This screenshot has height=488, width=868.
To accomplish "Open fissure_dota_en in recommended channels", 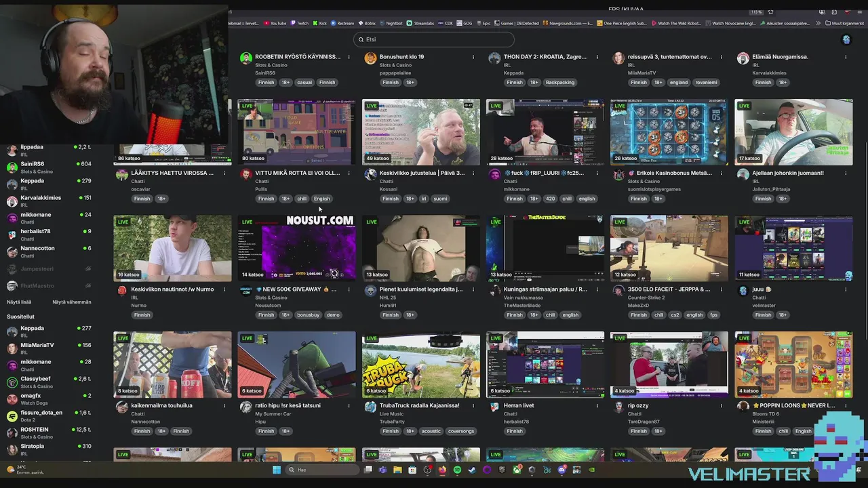I will pos(49,415).
